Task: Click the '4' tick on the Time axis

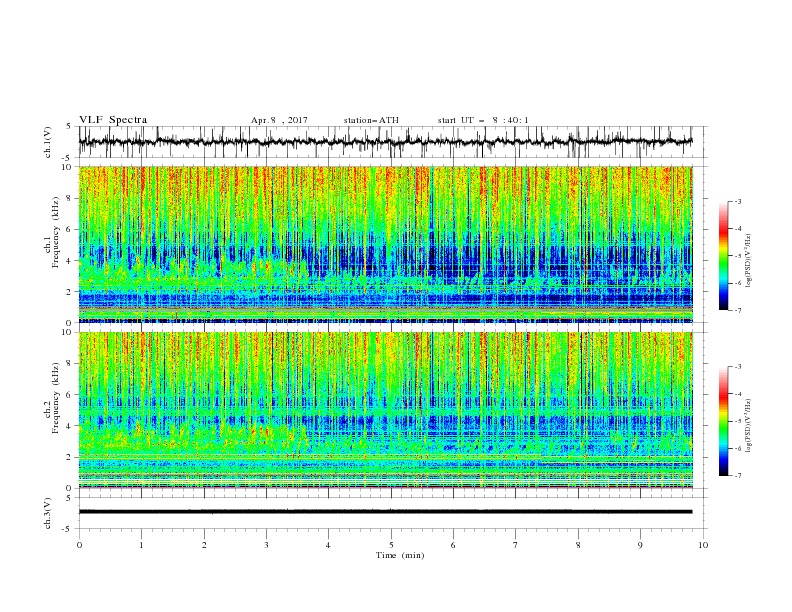Action: pyautogui.click(x=328, y=545)
